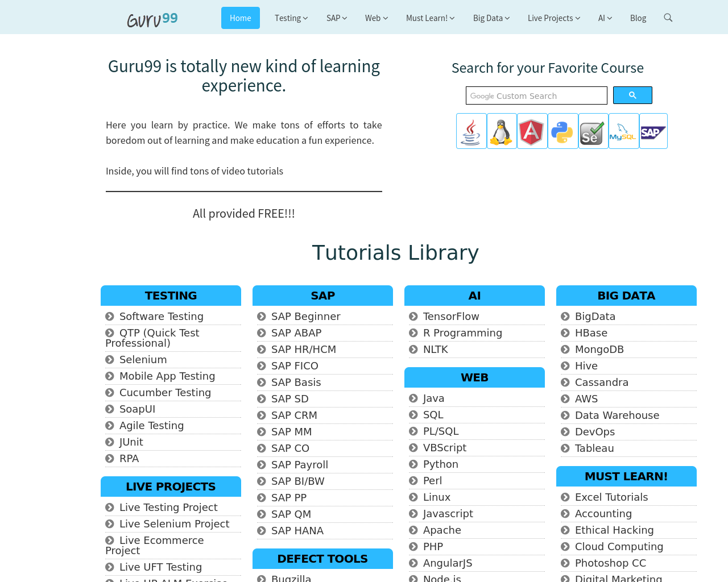Expand the Big Data dropdown menu
Screen dimensions: 728x582
491,18
